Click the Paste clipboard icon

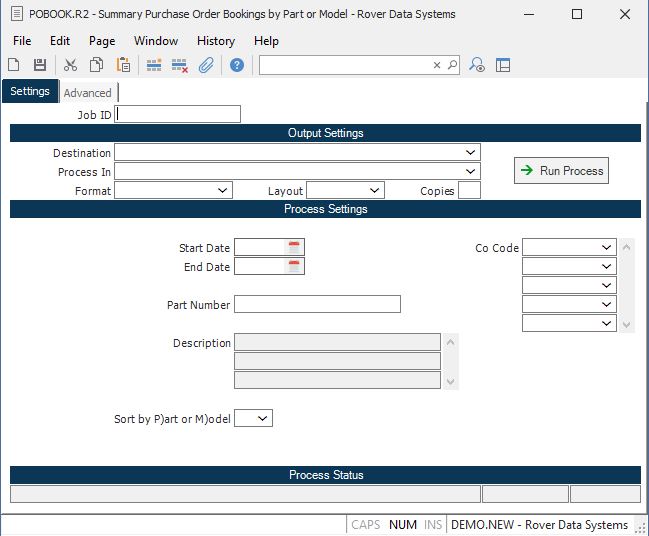coord(123,65)
